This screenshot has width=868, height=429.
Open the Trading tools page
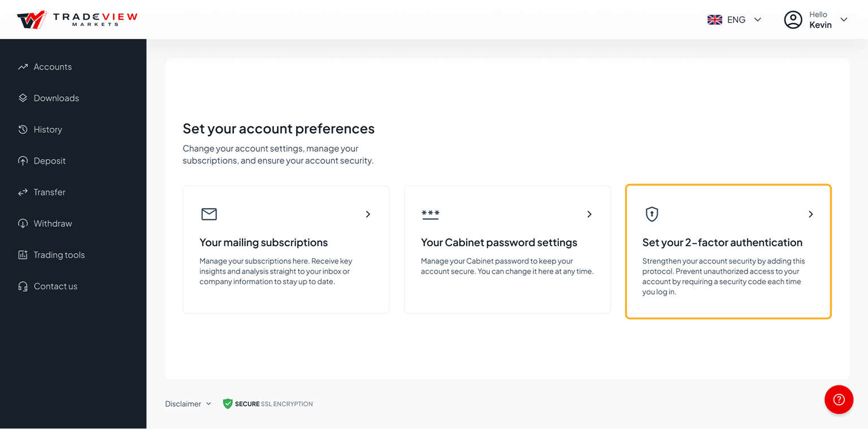pyautogui.click(x=58, y=254)
